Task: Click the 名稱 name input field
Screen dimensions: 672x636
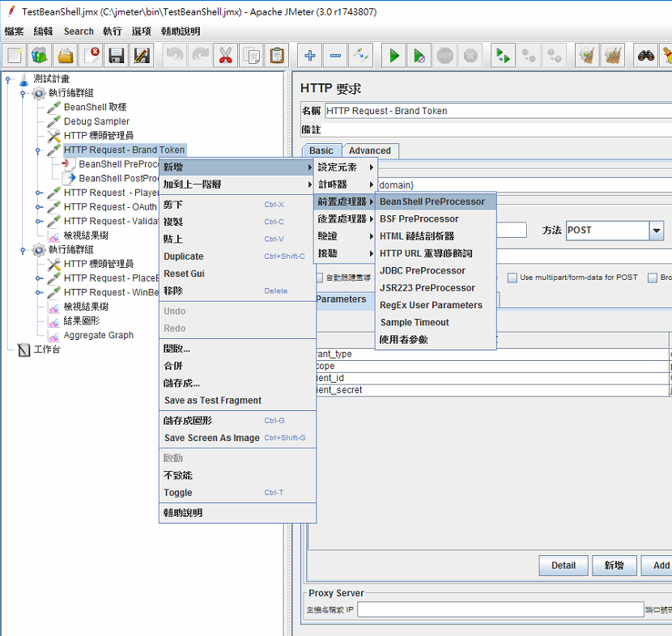Action: coord(498,111)
